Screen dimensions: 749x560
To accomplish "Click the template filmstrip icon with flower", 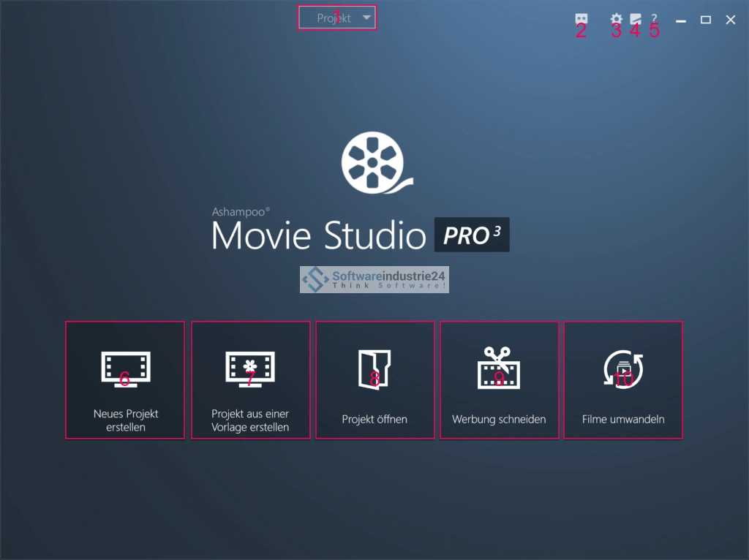I will 249,369.
